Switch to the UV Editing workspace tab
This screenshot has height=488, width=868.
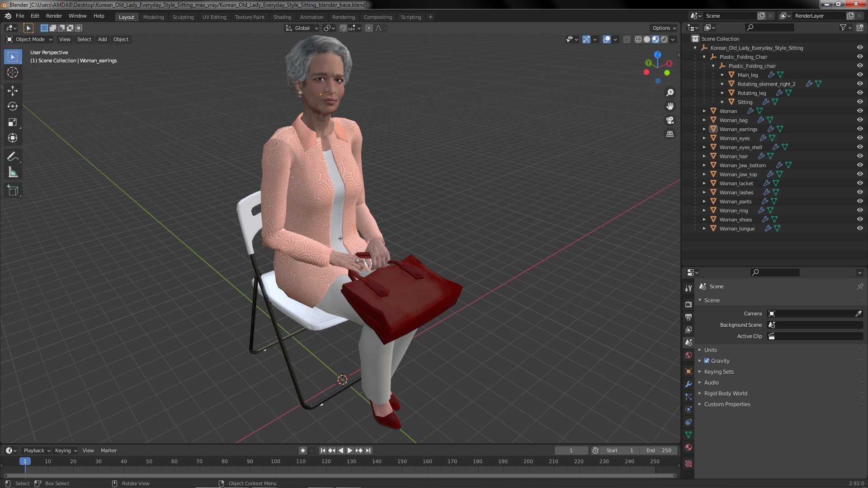tap(214, 17)
